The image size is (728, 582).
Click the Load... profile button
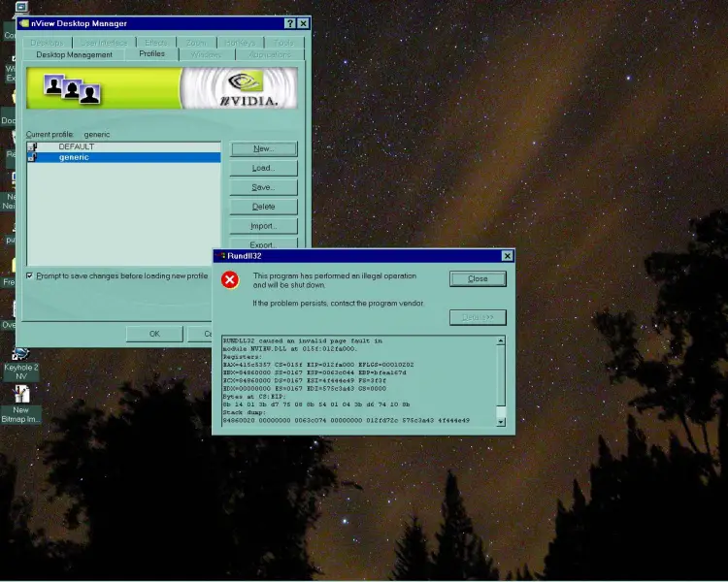click(264, 168)
